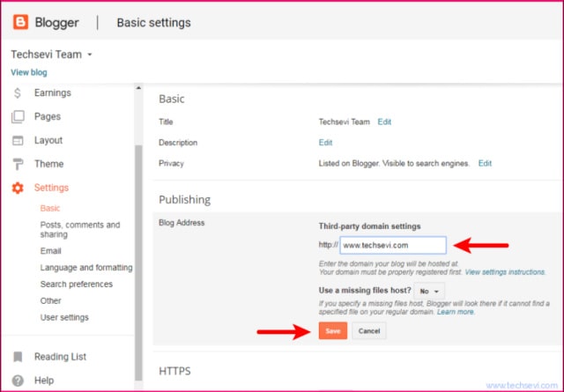Viewport: 564px width, 392px height.
Task: Click the Basic section heading
Action: [172, 99]
